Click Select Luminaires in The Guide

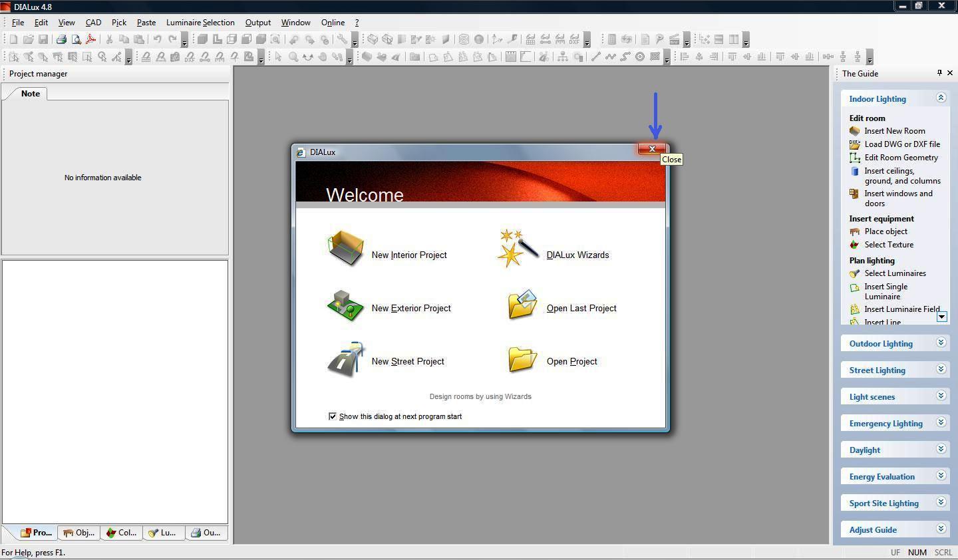pyautogui.click(x=895, y=273)
